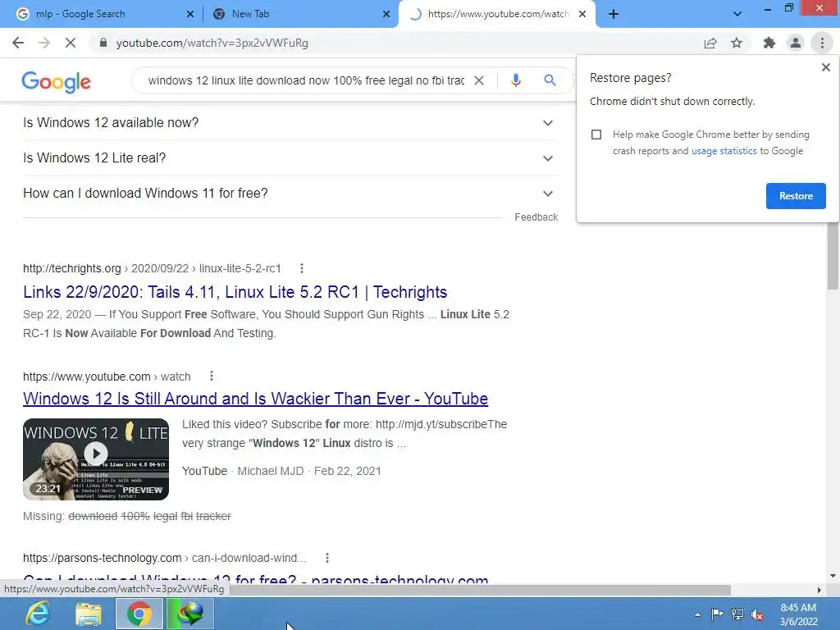Viewport: 840px width, 630px height.
Task: Start voice search with the microphone
Action: [515, 80]
